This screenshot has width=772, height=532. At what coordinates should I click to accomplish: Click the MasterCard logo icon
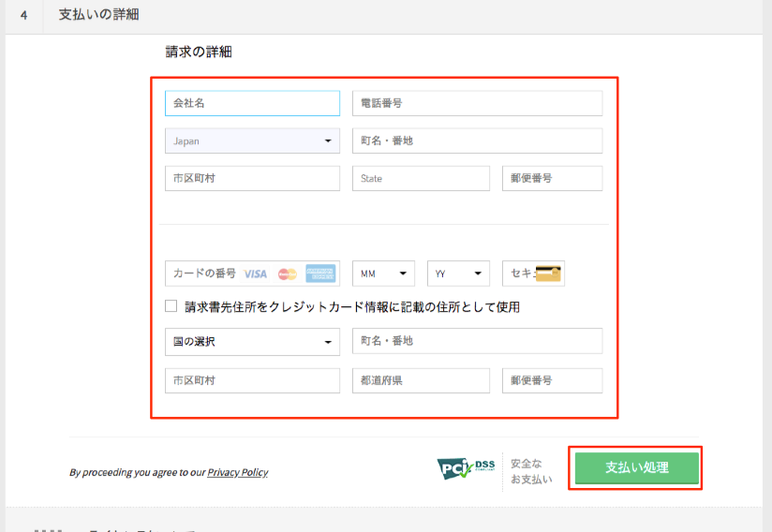pyautogui.click(x=288, y=273)
